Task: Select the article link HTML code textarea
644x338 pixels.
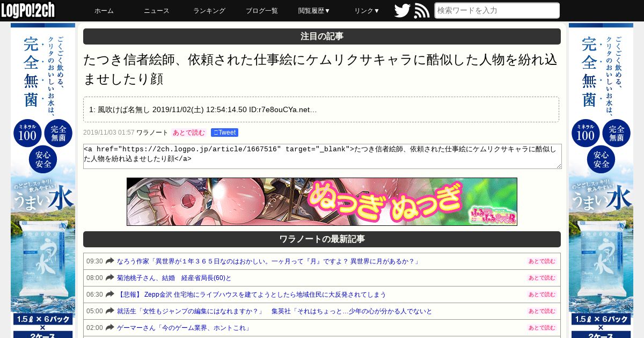Action: pyautogui.click(x=323, y=156)
